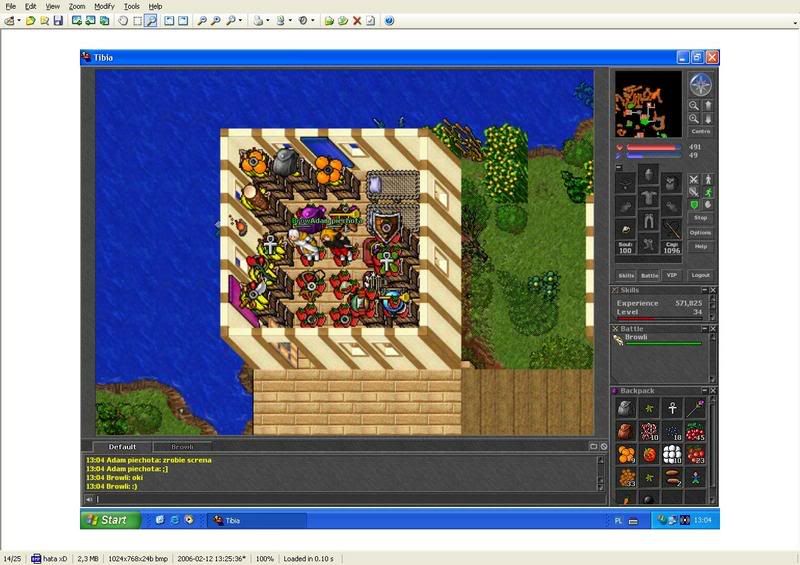Click the stack of 9 oranges in Backpack
The height and width of the screenshot is (565, 800).
point(626,454)
